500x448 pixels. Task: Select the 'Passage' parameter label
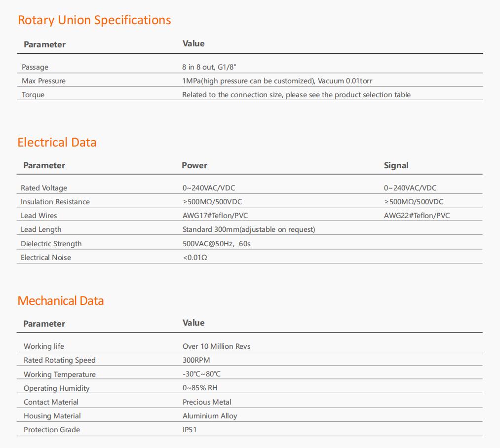coord(35,67)
